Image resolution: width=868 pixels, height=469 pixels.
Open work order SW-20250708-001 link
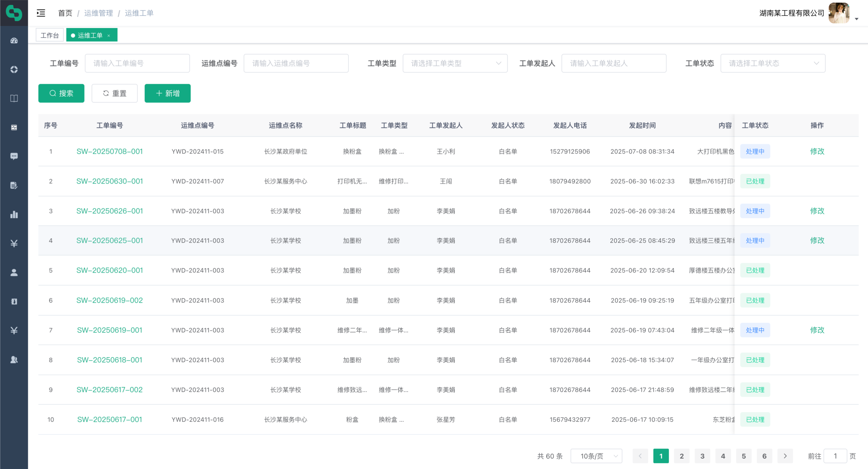click(x=110, y=151)
